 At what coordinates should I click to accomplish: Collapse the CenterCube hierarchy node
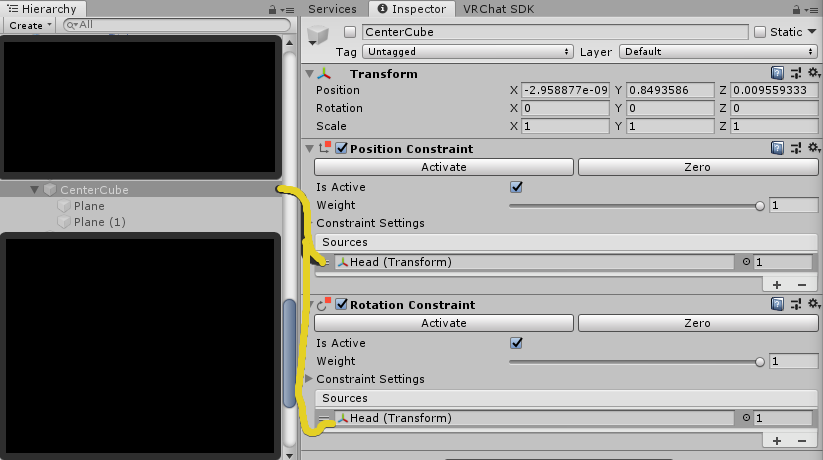[x=35, y=190]
